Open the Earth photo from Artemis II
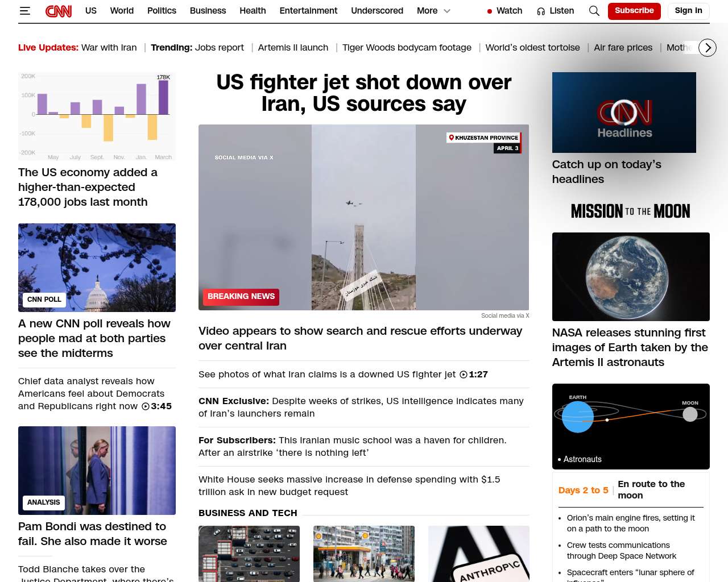728x582 pixels. pos(631,277)
